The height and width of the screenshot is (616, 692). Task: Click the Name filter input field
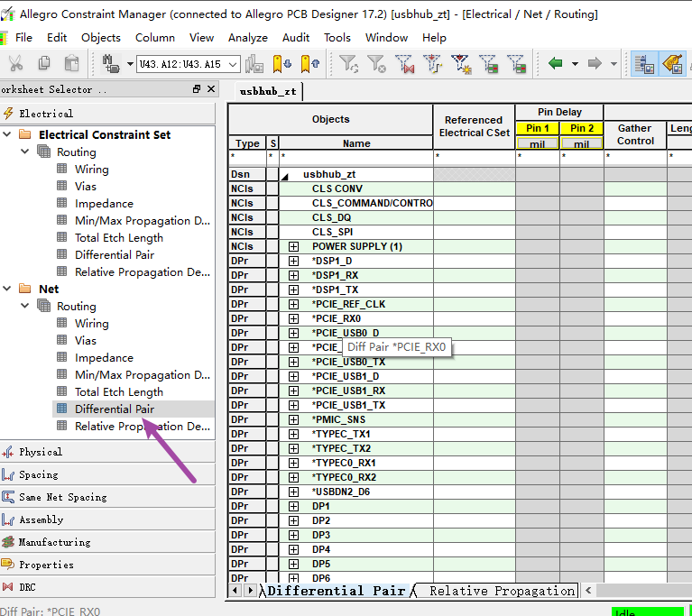356,156
